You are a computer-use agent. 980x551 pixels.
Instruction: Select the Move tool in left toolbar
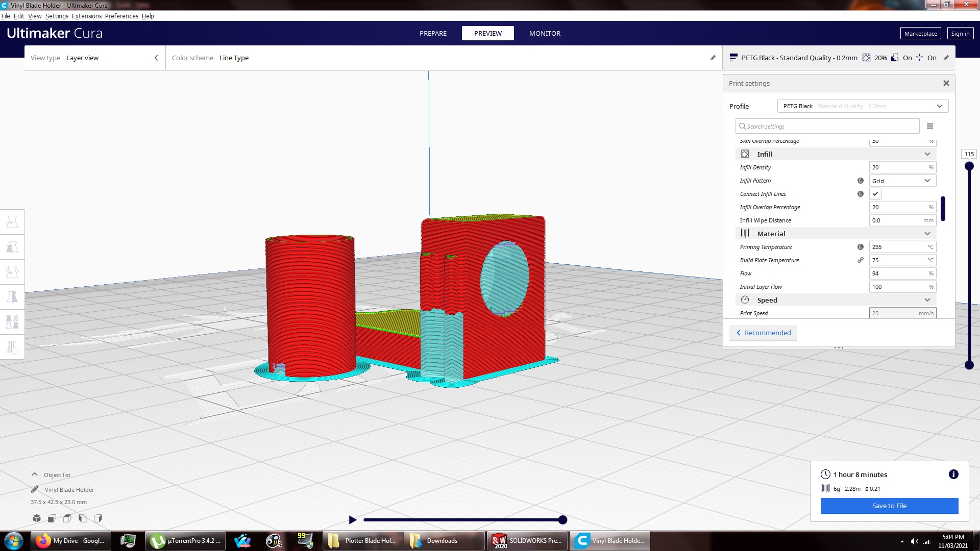pos(12,222)
